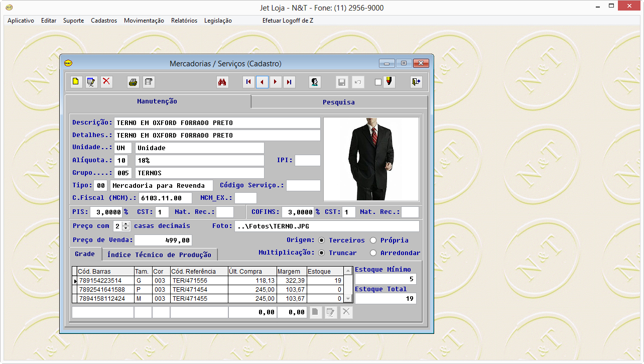Click the printer icon
Viewport: 644px width, 364px height.
tap(133, 82)
